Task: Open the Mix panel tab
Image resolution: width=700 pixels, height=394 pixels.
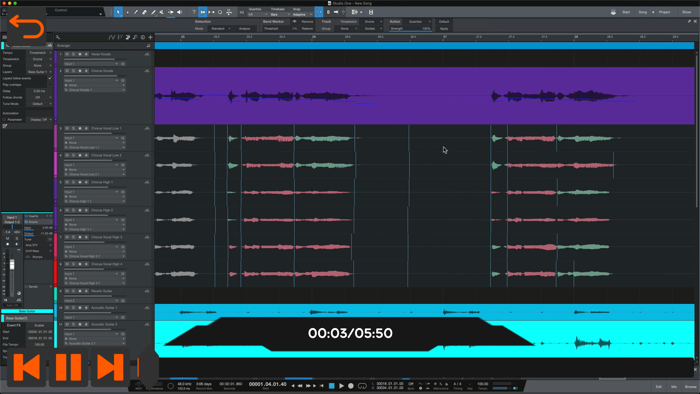Action: [x=674, y=387]
